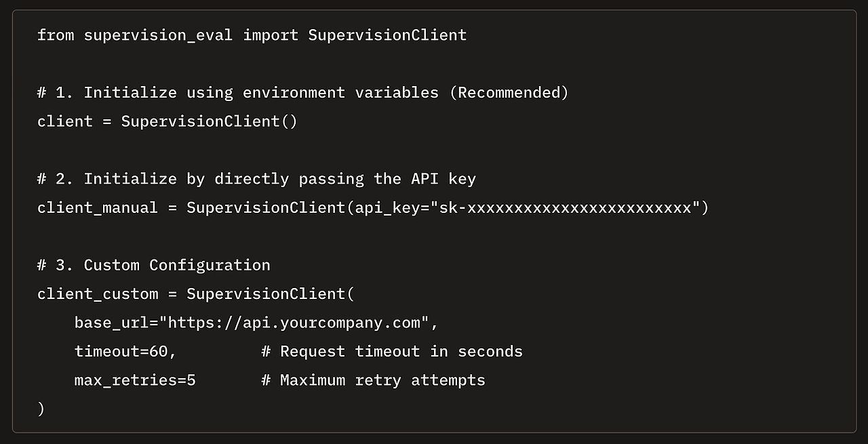
Task: Click the supervision_eval module name
Action: pos(158,35)
